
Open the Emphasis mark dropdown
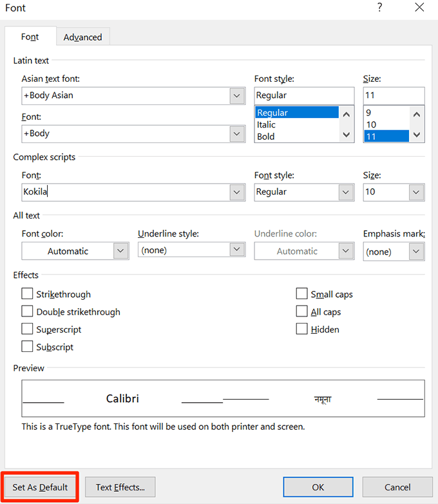point(416,251)
